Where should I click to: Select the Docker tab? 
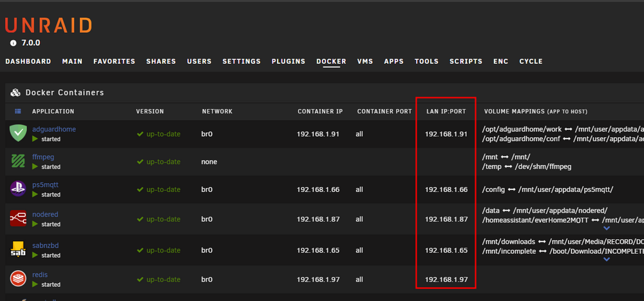coord(331,61)
